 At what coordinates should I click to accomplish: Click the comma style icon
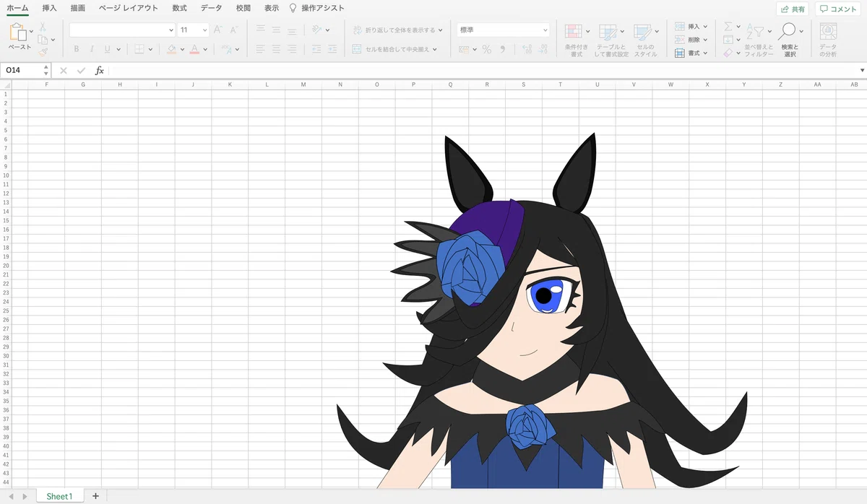point(503,49)
